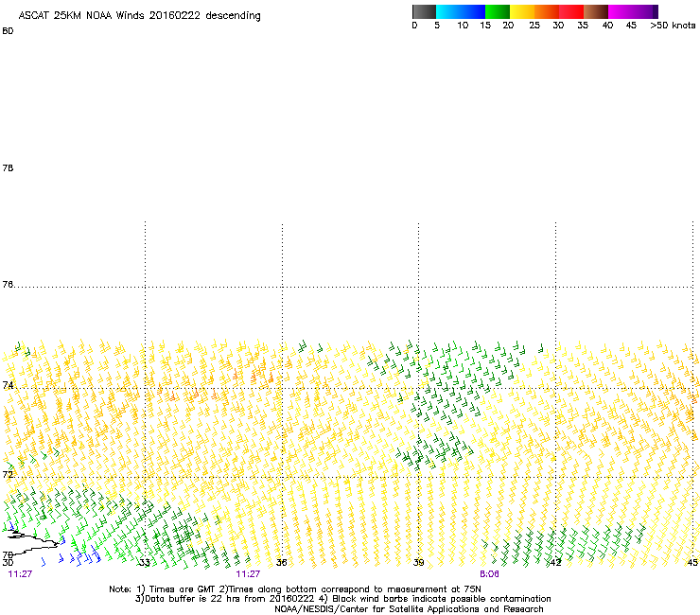The image size is (700, 615).
Task: Click the black coastline outline near 70N
Action: coord(32,543)
